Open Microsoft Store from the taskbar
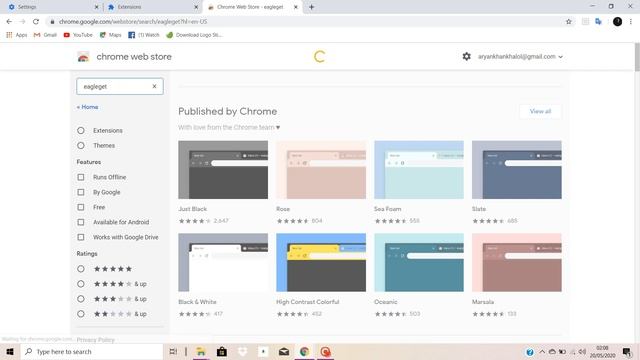This screenshot has width=640, height=360. (x=222, y=351)
